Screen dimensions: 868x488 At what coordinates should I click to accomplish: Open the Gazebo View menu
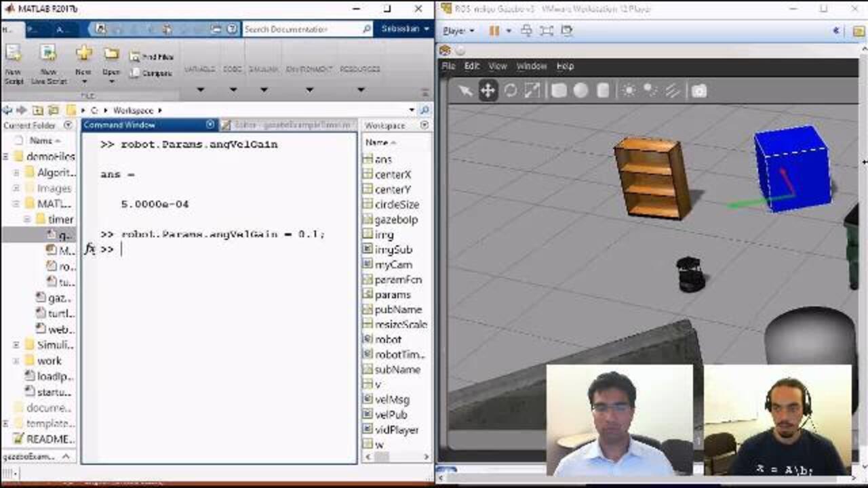tap(497, 66)
